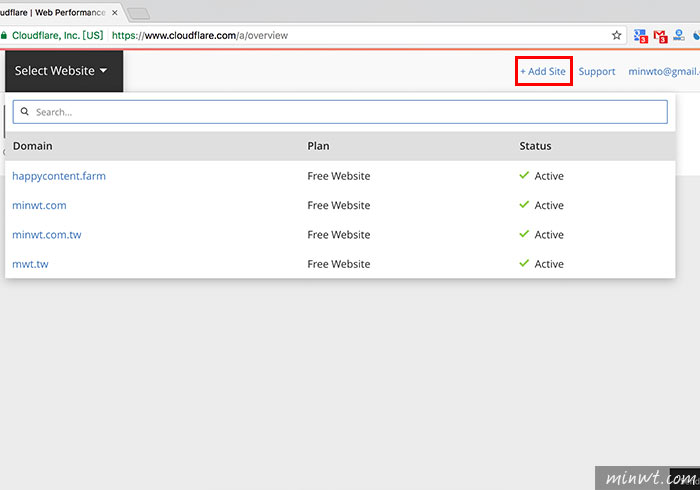Click Free Website in mwt.tw row

coord(339,264)
